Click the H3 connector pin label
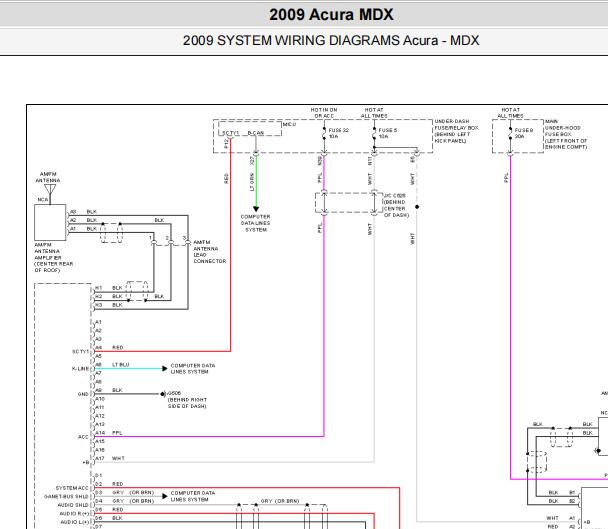The image size is (608, 529). [98, 305]
